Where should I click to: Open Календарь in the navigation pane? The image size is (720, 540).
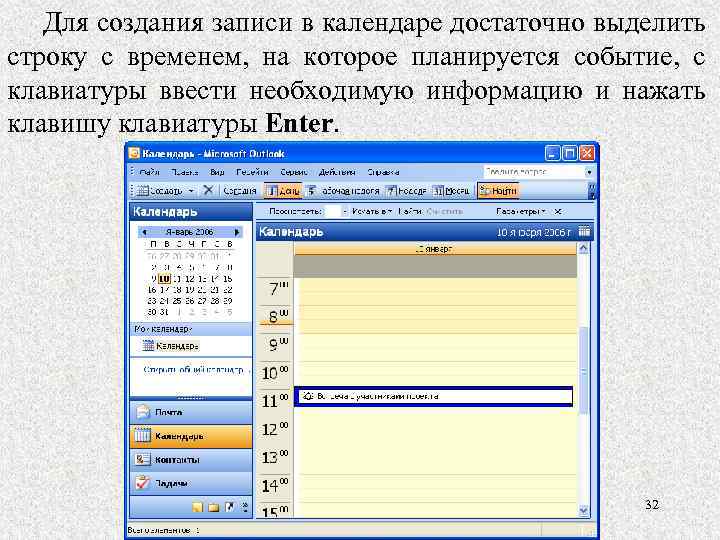point(191,436)
